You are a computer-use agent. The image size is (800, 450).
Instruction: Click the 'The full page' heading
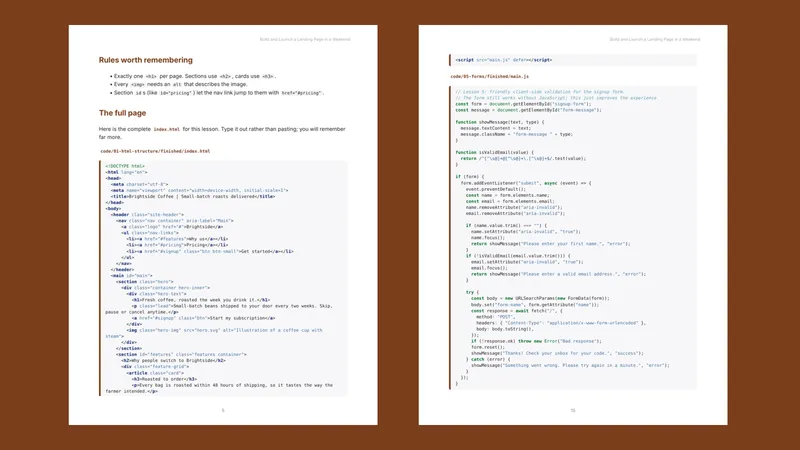[122, 113]
